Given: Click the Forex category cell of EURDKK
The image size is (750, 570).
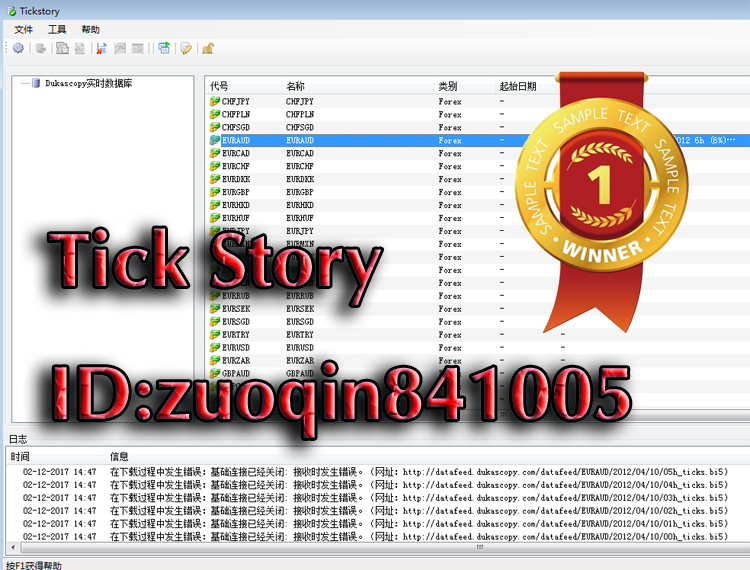Looking at the screenshot, I should [x=450, y=179].
